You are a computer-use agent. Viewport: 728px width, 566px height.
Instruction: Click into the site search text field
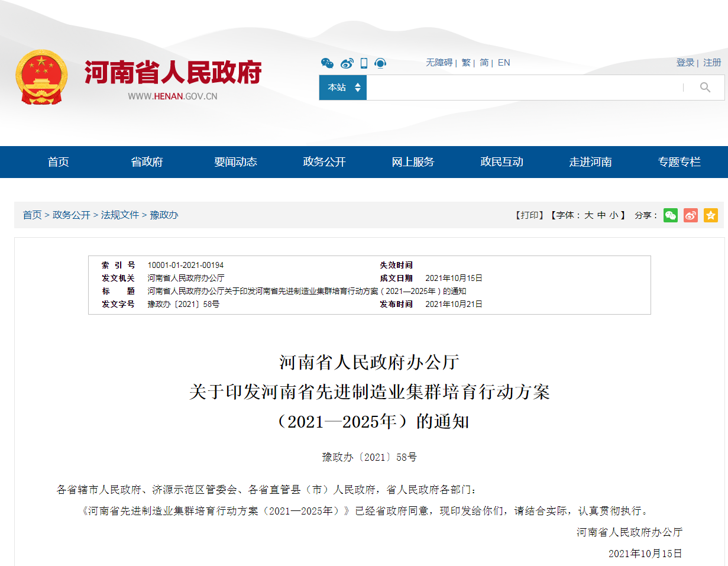coord(525,88)
